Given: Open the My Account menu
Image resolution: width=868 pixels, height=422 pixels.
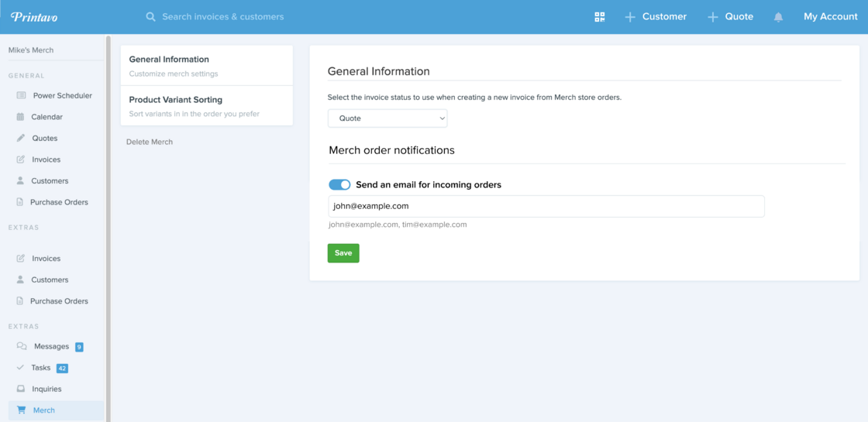Looking at the screenshot, I should pyautogui.click(x=830, y=16).
